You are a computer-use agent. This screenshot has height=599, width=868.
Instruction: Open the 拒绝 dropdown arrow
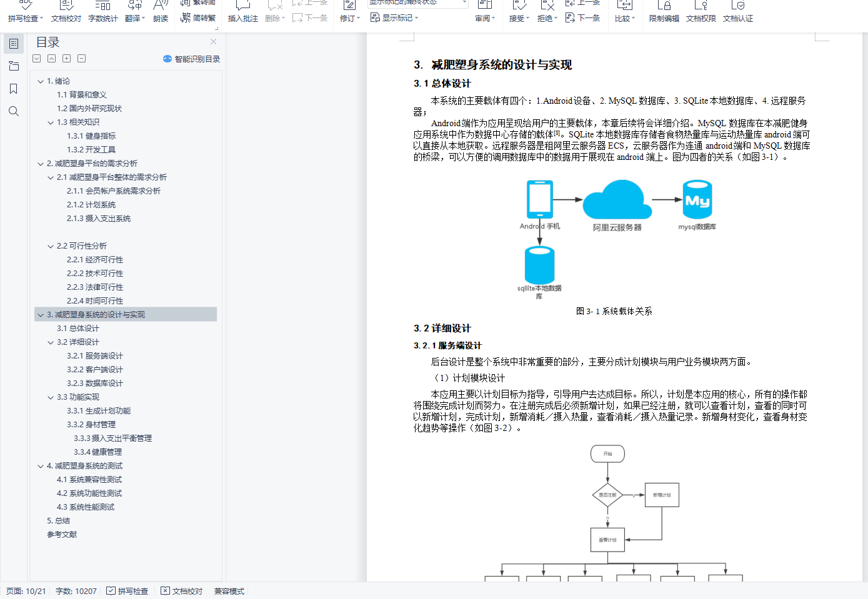tap(556, 19)
